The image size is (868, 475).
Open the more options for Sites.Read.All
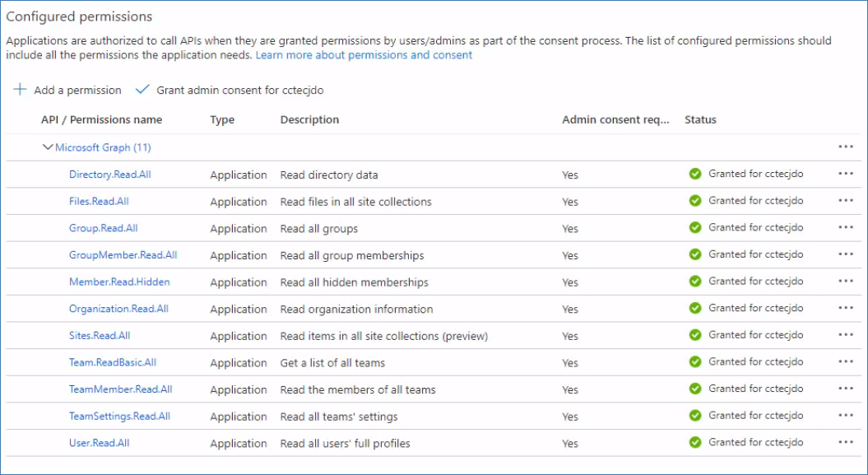tap(845, 334)
